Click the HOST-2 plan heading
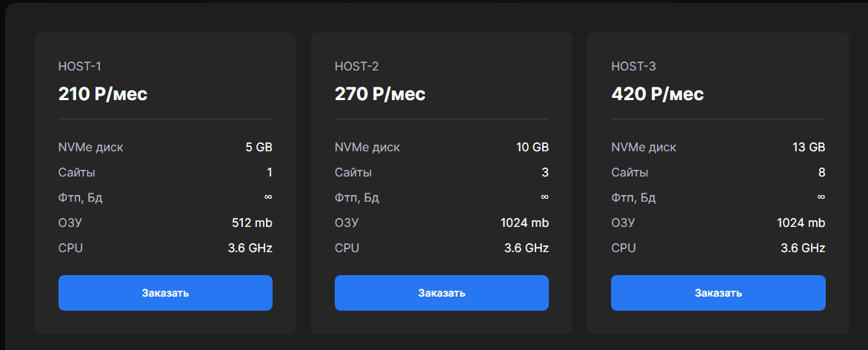Viewport: 868px width, 350px height. (x=356, y=67)
